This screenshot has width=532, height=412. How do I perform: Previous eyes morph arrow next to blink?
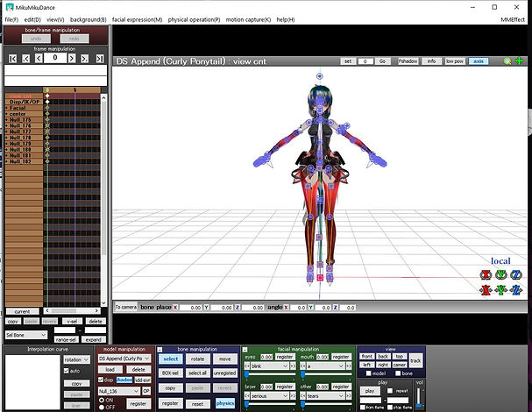tap(247, 366)
